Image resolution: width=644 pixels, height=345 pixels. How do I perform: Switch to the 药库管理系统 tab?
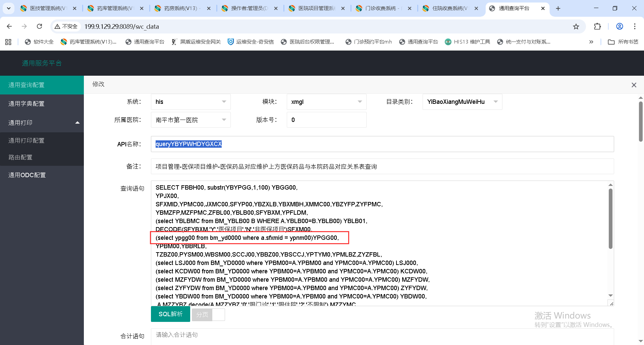pos(116,8)
